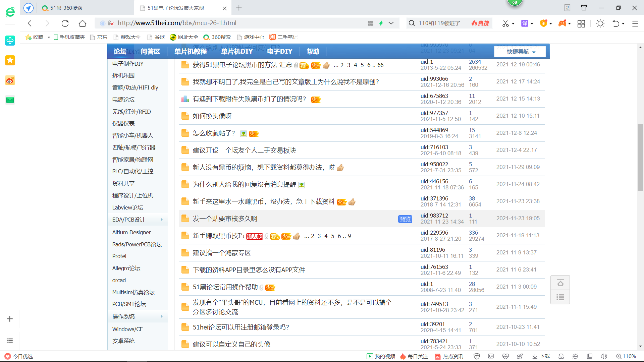644x362 pixels.
Task: Open the mail sidebar icon
Action: click(10, 100)
